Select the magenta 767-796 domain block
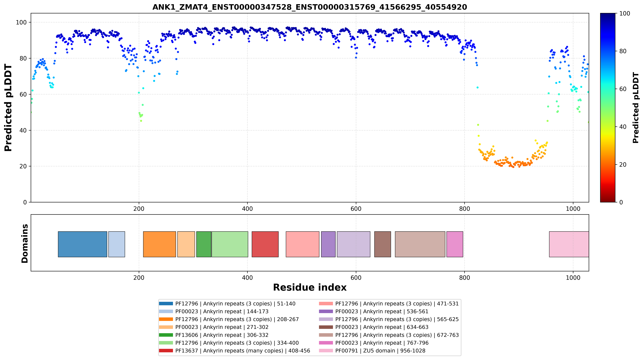Viewport: 644px width, 360px height. [x=455, y=244]
